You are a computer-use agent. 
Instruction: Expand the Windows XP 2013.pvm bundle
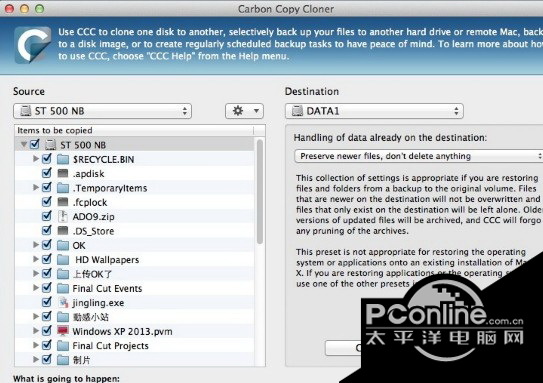pyautogui.click(x=35, y=331)
